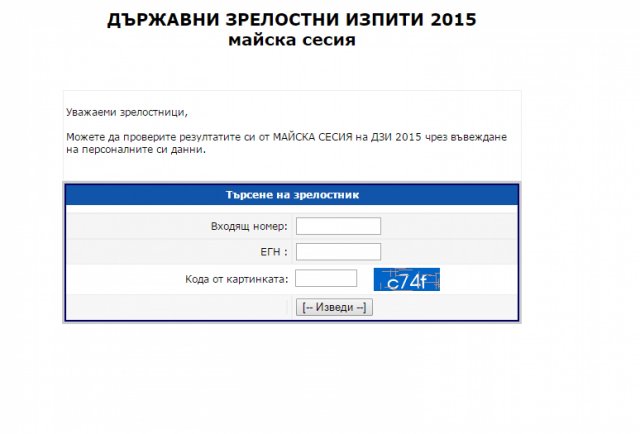Click the на персоналните си данни line
Screen dimensions: 640x434
[136, 149]
